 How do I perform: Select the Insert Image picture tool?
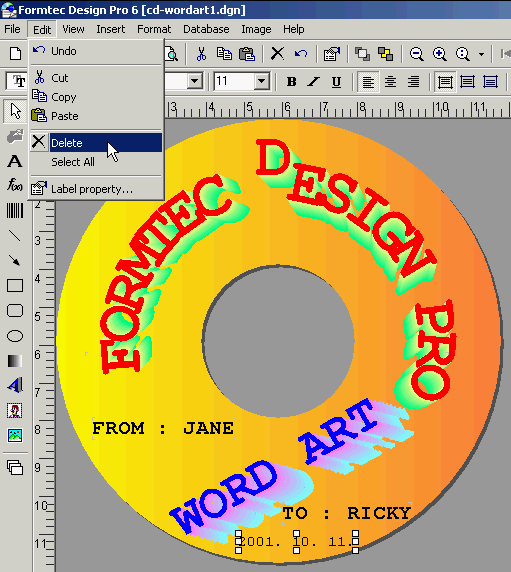tap(15, 435)
